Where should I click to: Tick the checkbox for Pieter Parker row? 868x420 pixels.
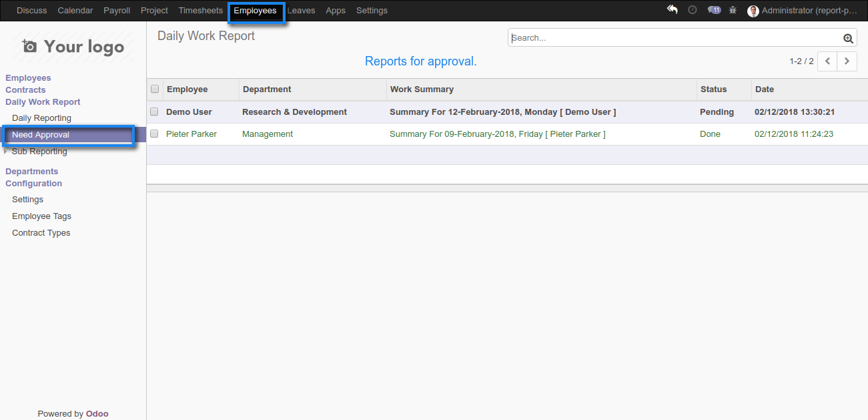pyautogui.click(x=154, y=134)
